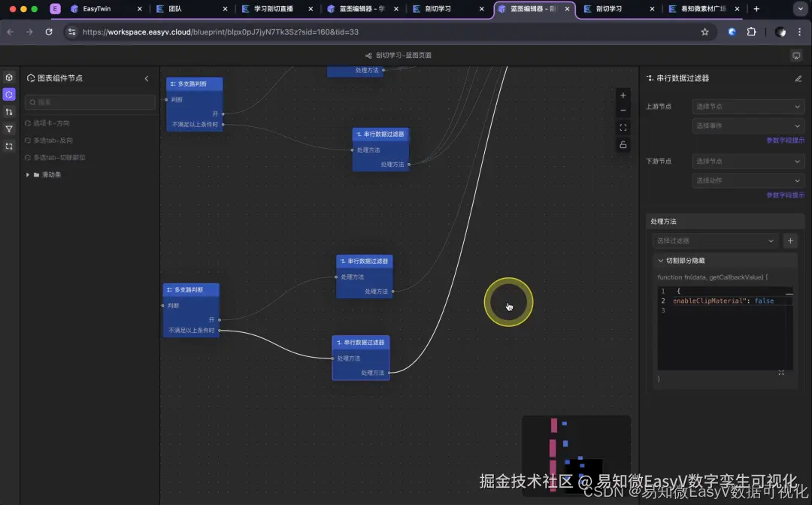Select the filter icon in the left sidebar
The image size is (812, 505).
tap(9, 129)
